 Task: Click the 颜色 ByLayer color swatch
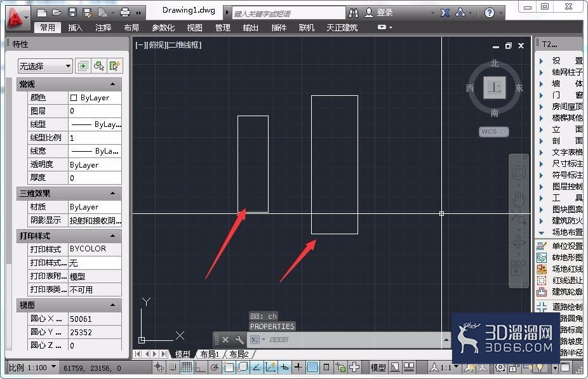(74, 98)
